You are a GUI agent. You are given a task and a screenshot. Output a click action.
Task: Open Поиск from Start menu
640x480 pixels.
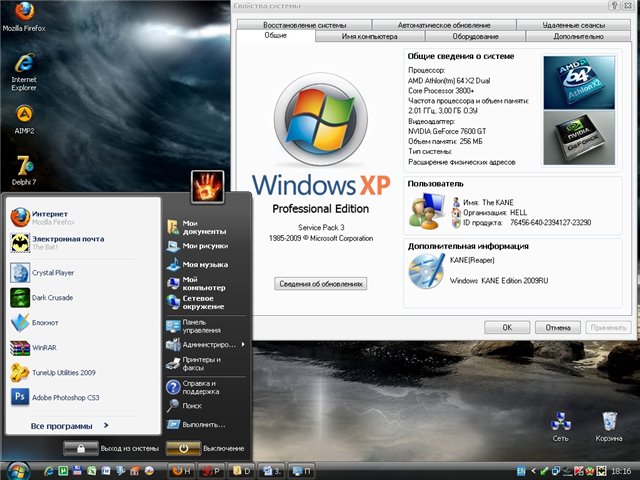tap(206, 406)
